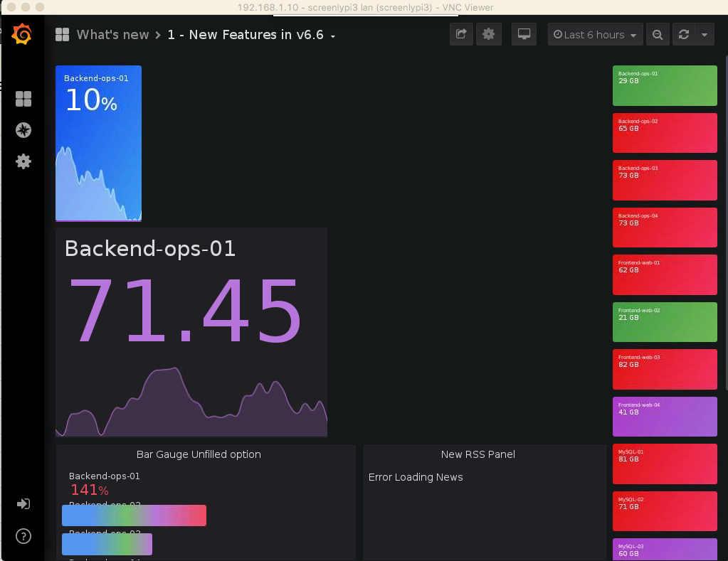Open the dashboard title chevron menu
The height and width of the screenshot is (561, 728).
pos(333,35)
